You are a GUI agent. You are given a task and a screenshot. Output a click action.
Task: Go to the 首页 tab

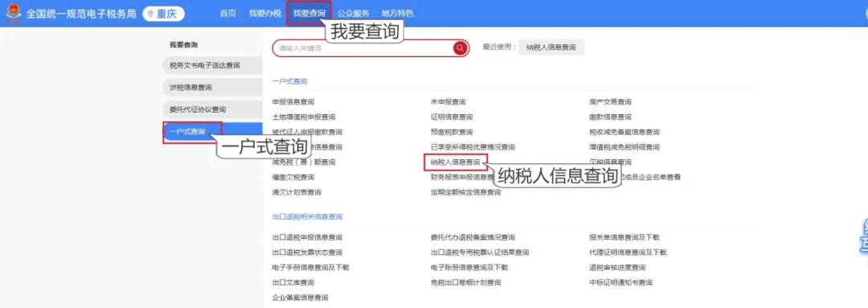point(228,14)
